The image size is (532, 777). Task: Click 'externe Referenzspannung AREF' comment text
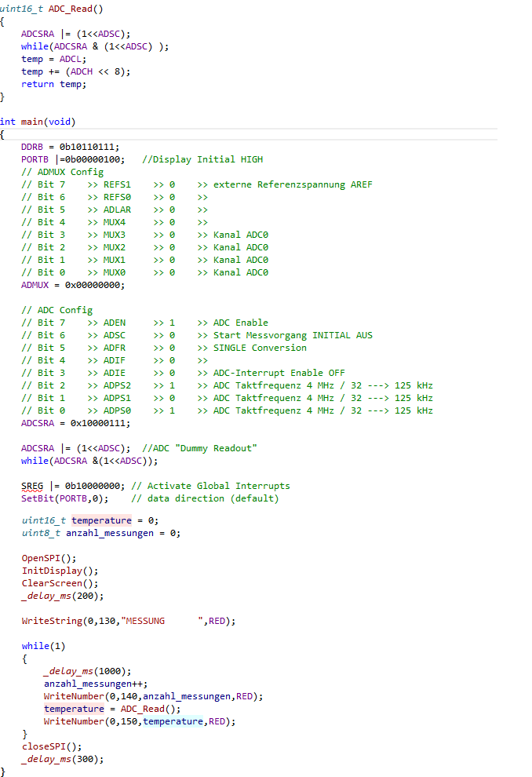293,184
